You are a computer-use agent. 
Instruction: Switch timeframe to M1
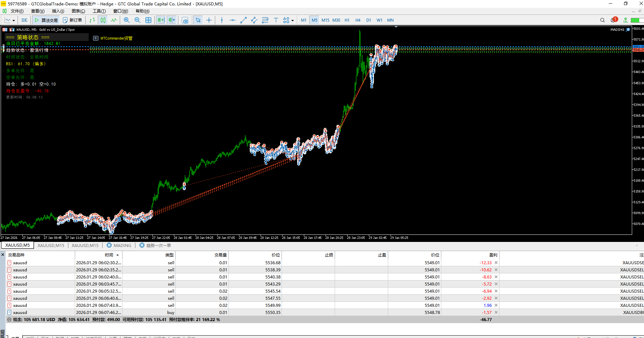tap(304, 20)
